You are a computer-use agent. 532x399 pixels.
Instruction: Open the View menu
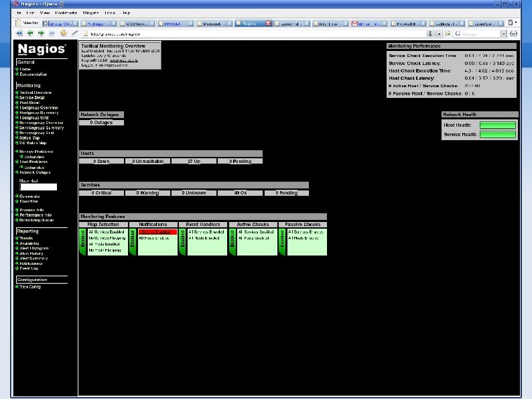click(x=45, y=13)
